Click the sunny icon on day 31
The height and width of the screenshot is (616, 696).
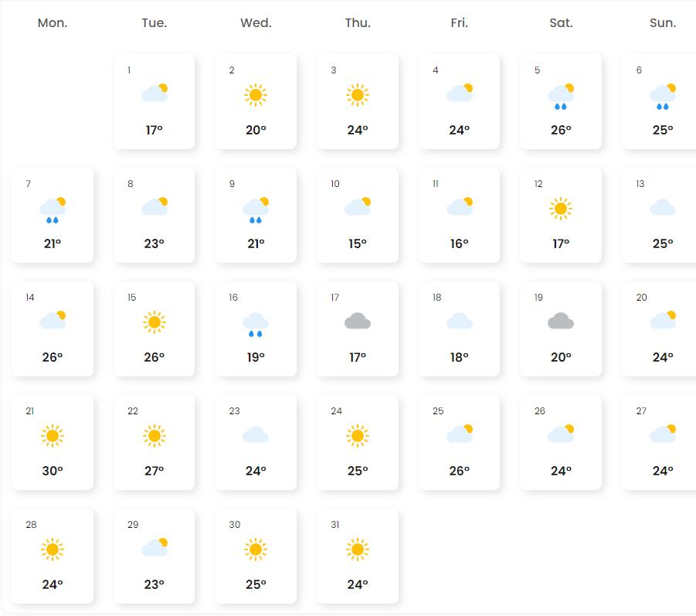[x=358, y=550]
